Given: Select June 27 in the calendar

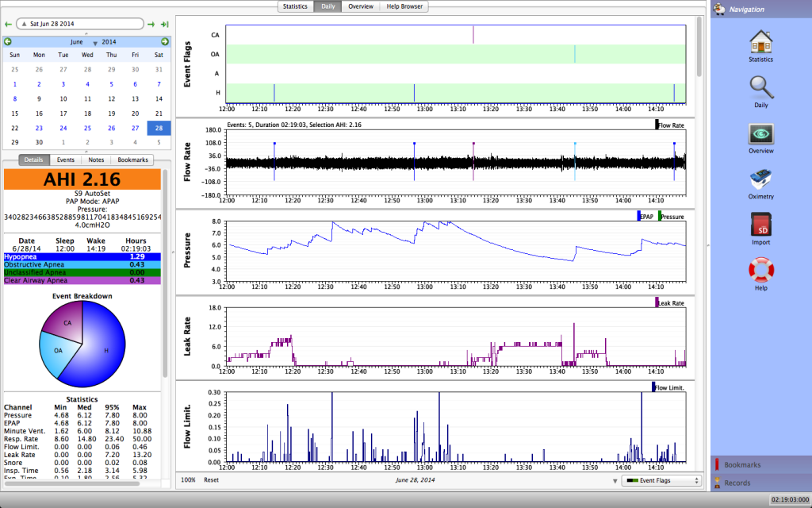Looking at the screenshot, I should click(136, 128).
